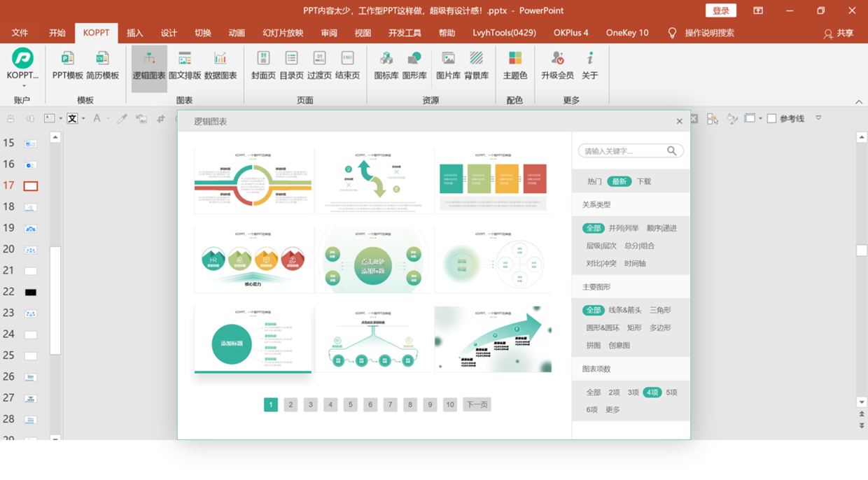Choose the 核心能力 four-circle chart template

[253, 260]
